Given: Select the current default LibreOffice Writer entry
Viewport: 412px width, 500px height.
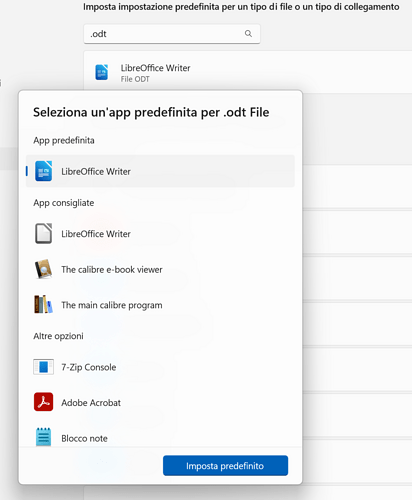Looking at the screenshot, I should [x=160, y=171].
